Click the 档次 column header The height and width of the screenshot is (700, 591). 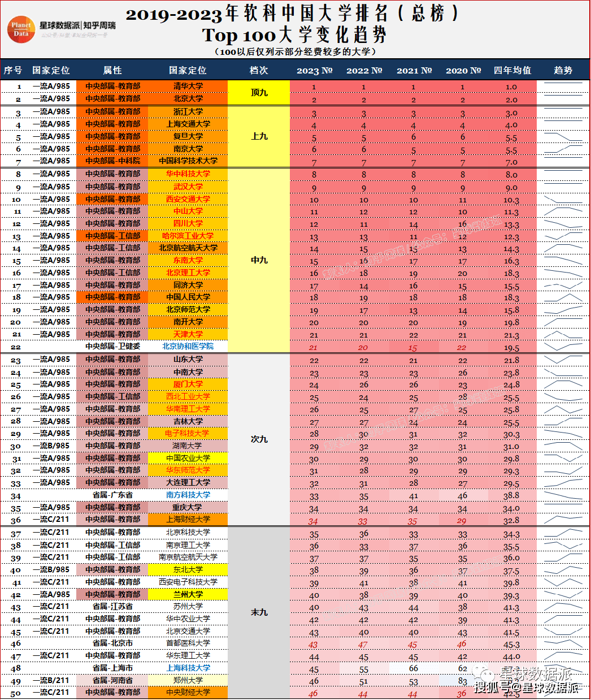point(259,70)
